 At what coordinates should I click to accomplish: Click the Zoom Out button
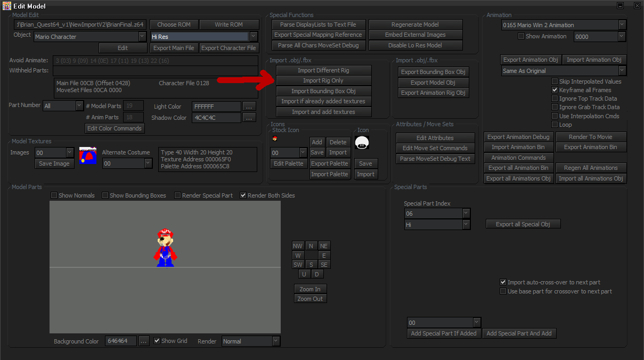[310, 299]
